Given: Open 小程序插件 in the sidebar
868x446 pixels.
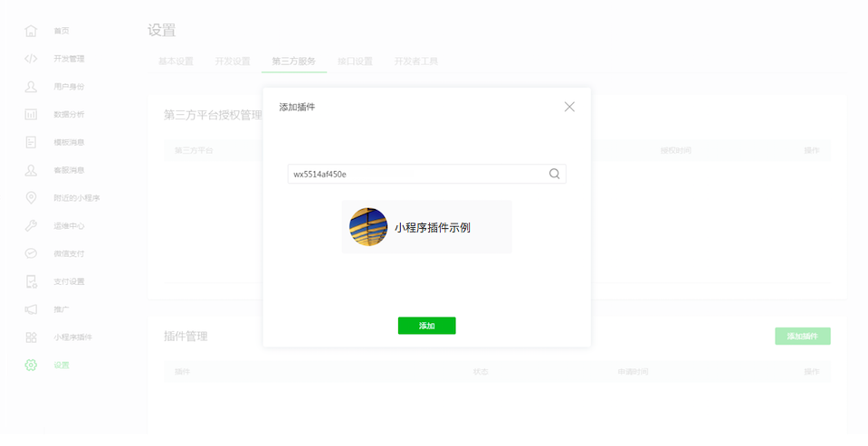Looking at the screenshot, I should click(72, 337).
